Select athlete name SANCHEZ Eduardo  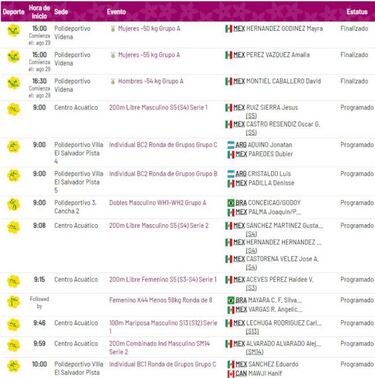(273, 364)
